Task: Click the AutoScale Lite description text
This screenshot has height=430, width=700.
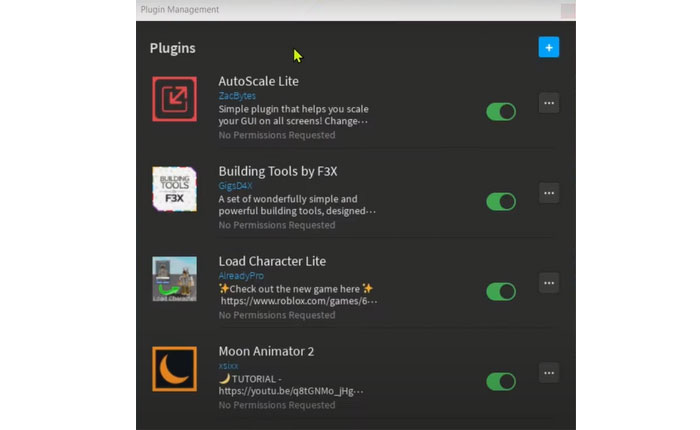Action: (293, 115)
